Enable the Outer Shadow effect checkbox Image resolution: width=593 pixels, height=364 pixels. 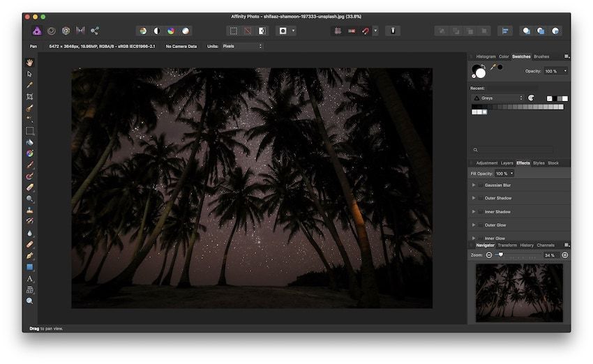coord(480,198)
